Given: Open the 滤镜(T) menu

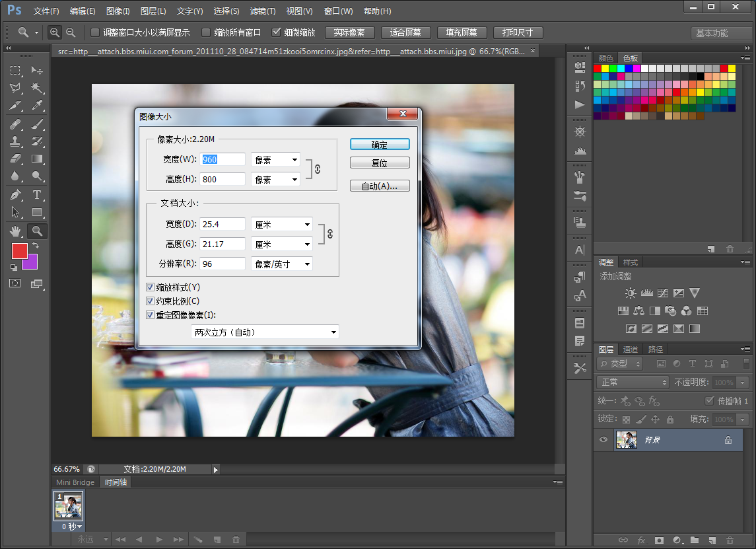Looking at the screenshot, I should pos(263,11).
